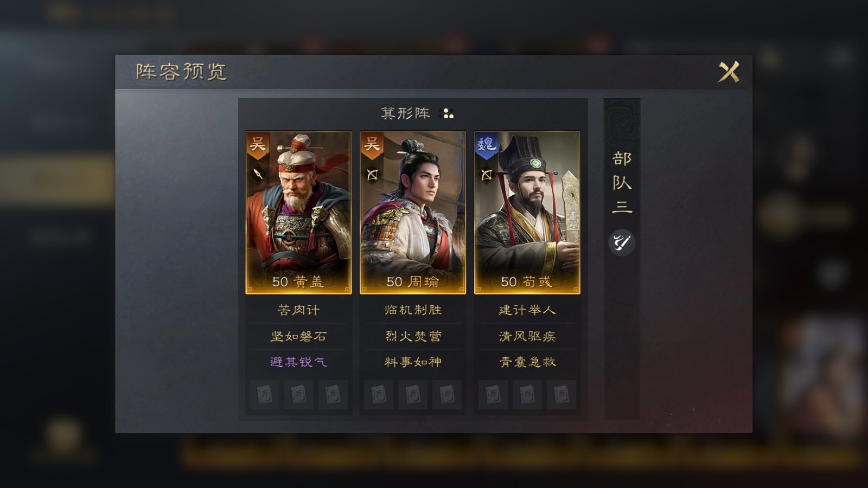The image size is (868, 488).
Task: Click 荀彧's last empty 兵书 slot
Action: [x=561, y=395]
